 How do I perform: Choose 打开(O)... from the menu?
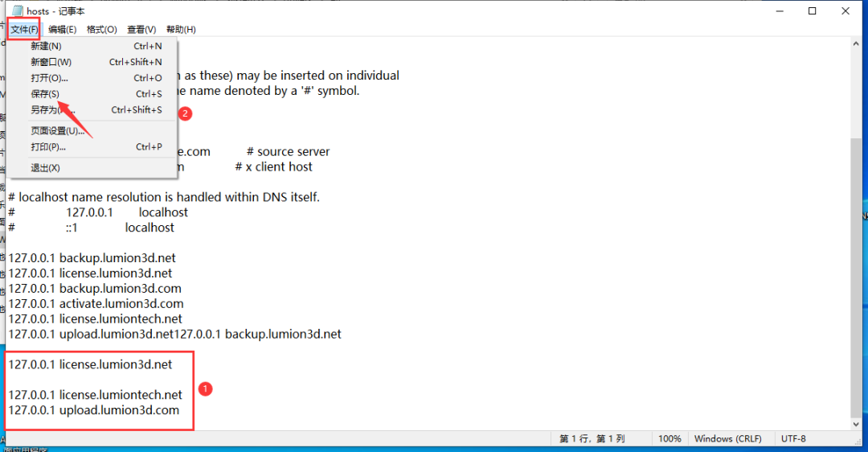[x=49, y=78]
